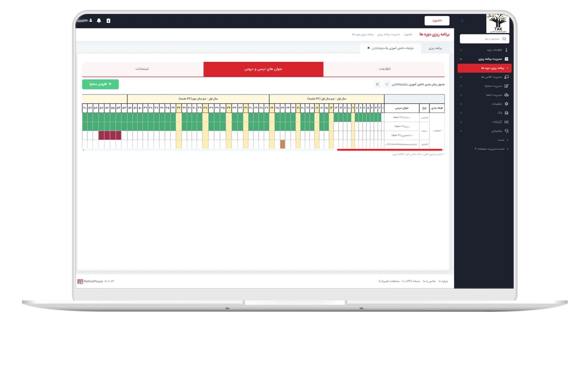Open the اطلاعات tab
The height and width of the screenshot is (366, 588).
point(384,69)
